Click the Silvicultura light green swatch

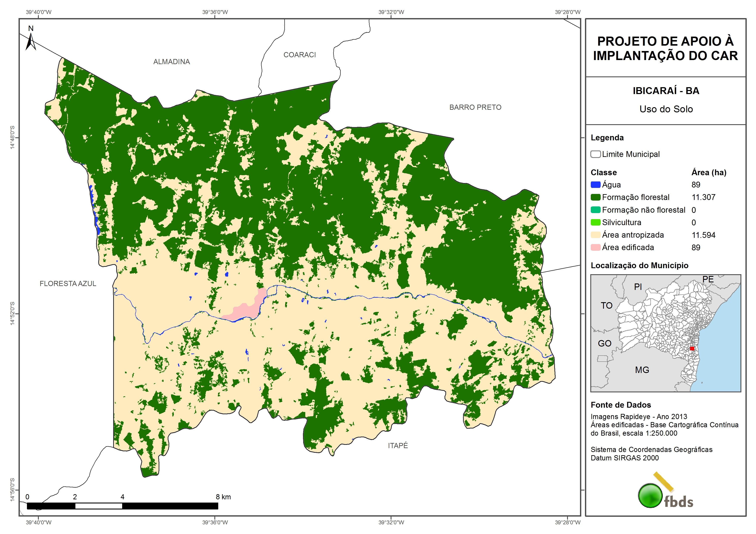[595, 222]
